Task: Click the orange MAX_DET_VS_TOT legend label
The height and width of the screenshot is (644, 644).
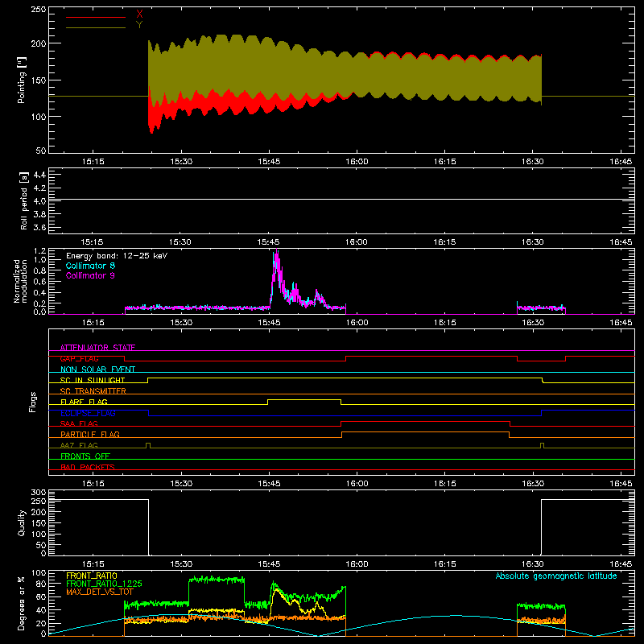Action: pos(100,592)
